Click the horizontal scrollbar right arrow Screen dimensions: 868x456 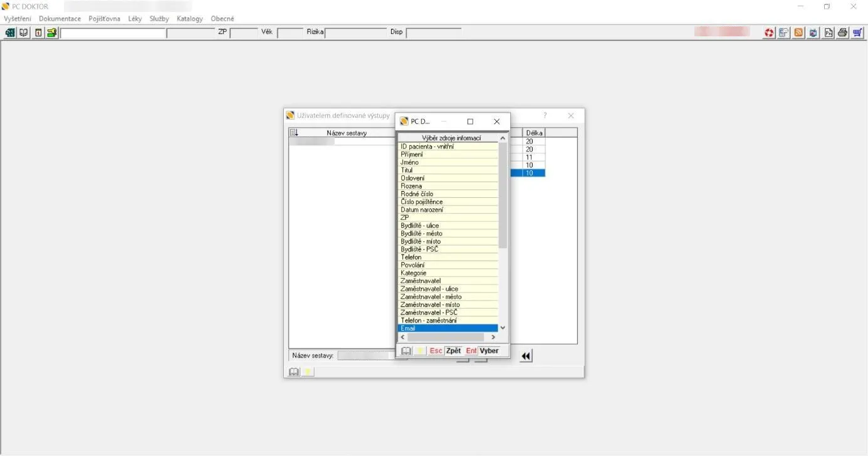493,337
